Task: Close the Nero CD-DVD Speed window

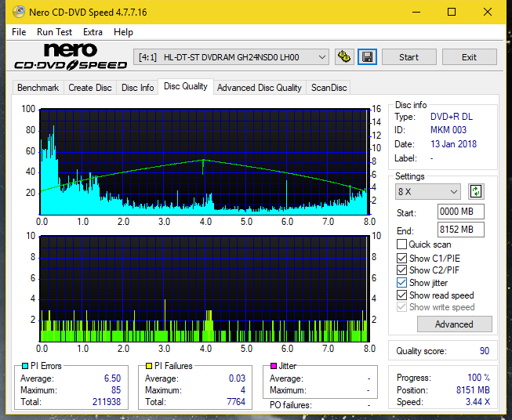Action: [x=488, y=12]
